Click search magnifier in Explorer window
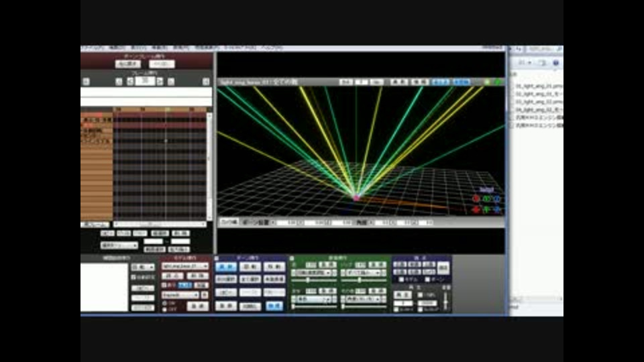 pos(559,49)
